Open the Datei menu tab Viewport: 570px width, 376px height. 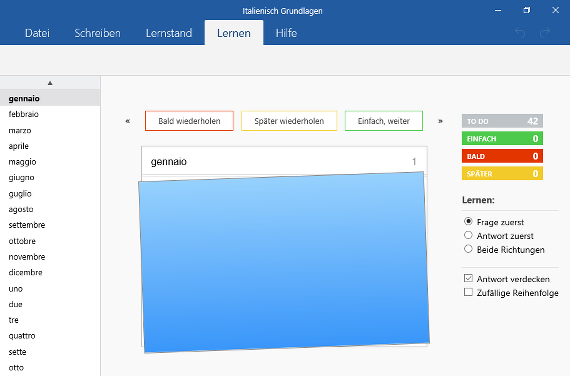click(x=37, y=33)
